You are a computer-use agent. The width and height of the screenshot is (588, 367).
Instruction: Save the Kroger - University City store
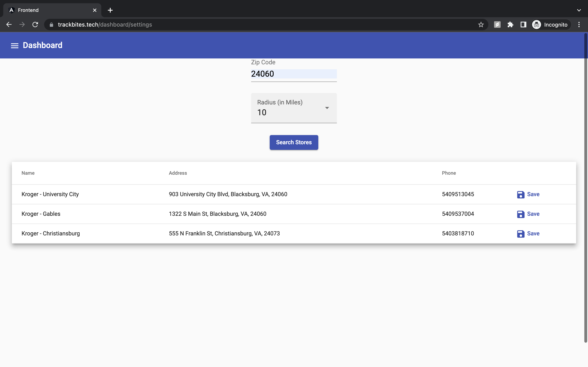click(528, 194)
